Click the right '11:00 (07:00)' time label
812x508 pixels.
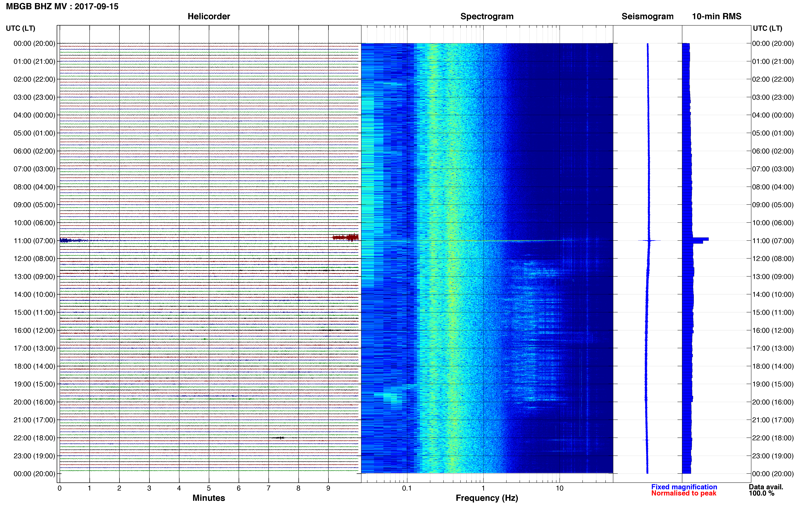coord(773,241)
